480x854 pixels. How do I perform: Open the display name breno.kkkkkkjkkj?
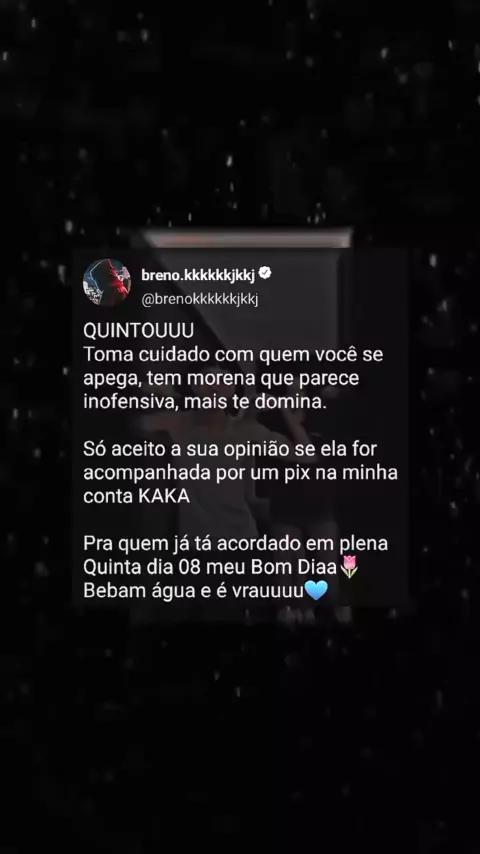[x=198, y=276]
